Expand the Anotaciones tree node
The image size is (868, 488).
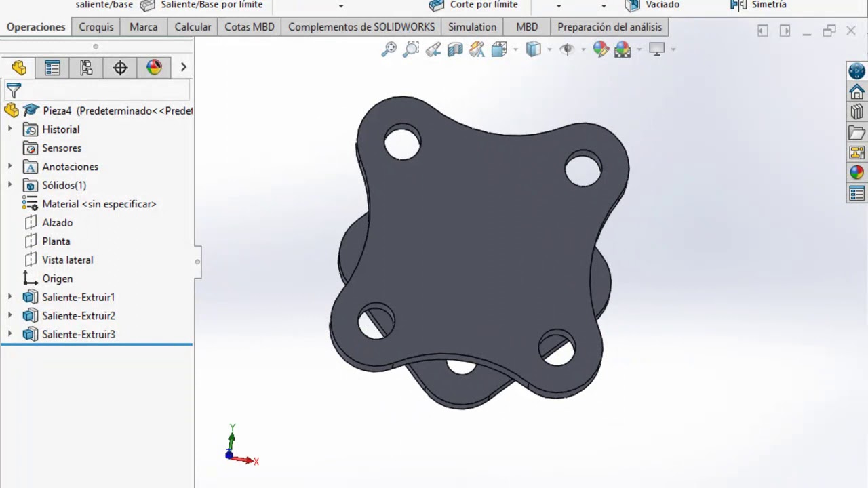point(9,166)
